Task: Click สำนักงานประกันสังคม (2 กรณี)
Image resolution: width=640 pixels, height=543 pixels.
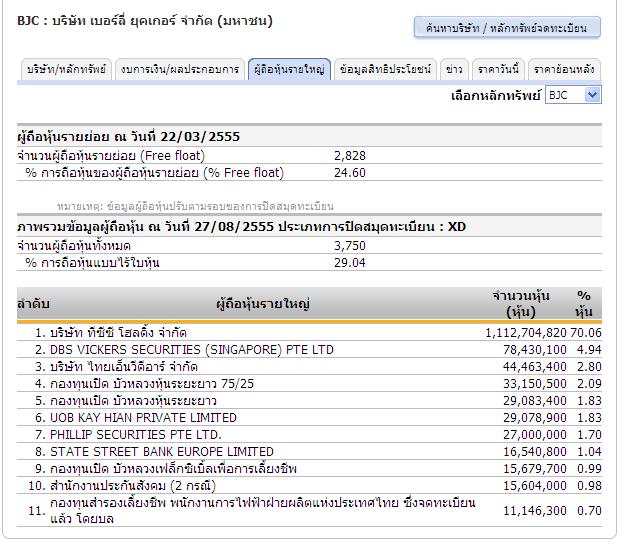Action: (x=133, y=486)
